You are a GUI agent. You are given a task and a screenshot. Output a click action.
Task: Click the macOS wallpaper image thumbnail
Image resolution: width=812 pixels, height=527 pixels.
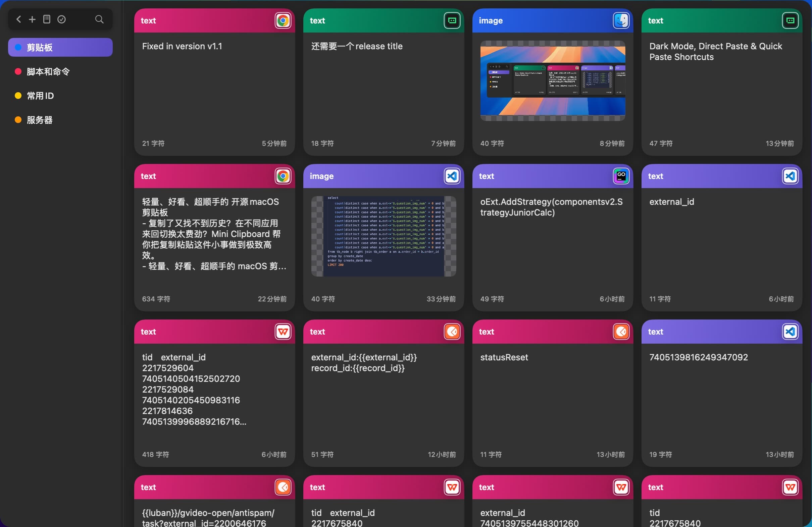[552, 81]
